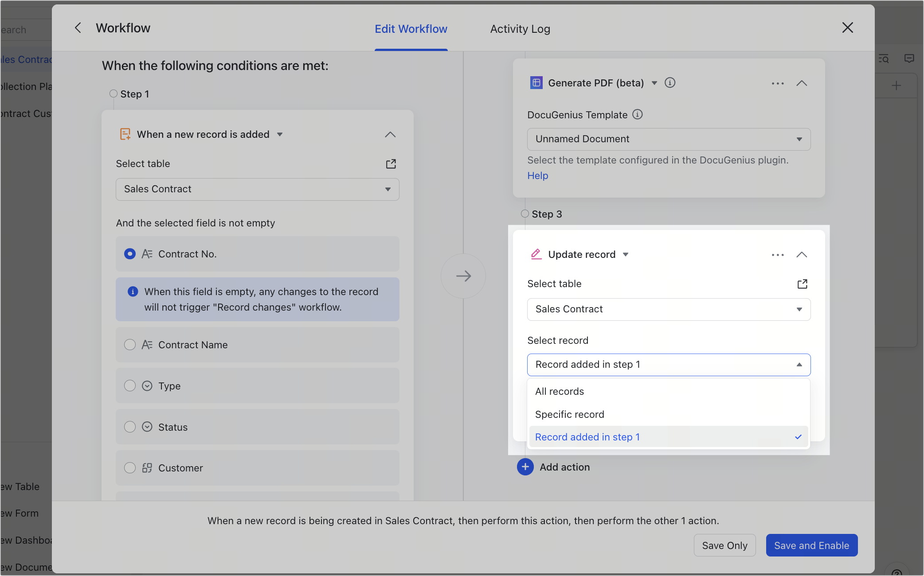The image size is (924, 576).
Task: Open more options for Generate PDF action
Action: click(x=778, y=83)
